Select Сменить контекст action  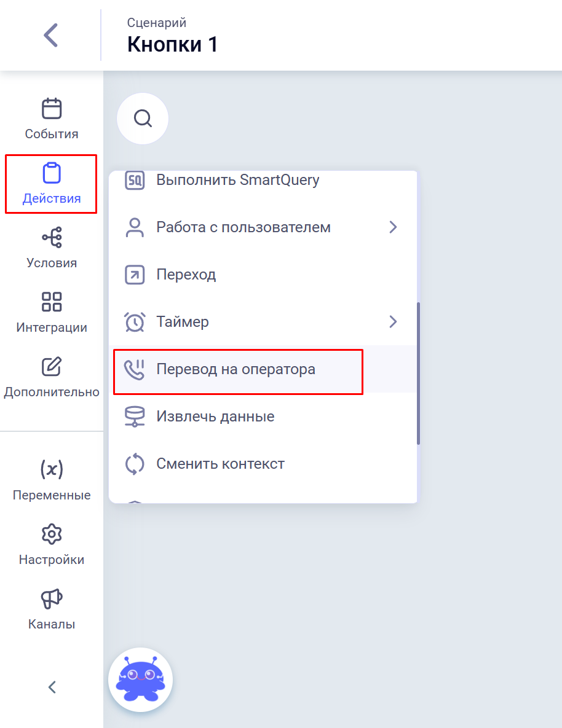tap(220, 464)
